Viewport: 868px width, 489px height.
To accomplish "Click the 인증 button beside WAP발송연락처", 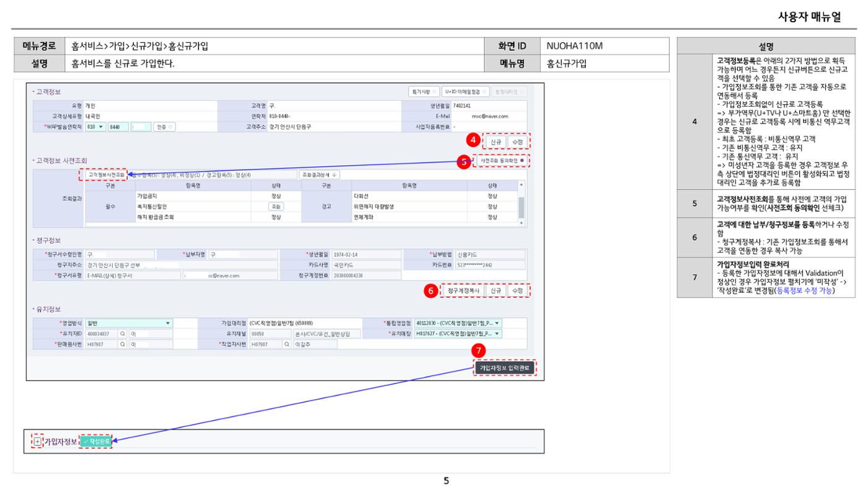I will pos(164,126).
